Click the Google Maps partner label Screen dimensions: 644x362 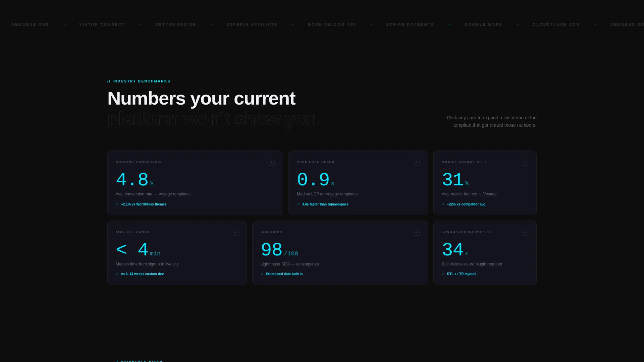tap(483, 24)
